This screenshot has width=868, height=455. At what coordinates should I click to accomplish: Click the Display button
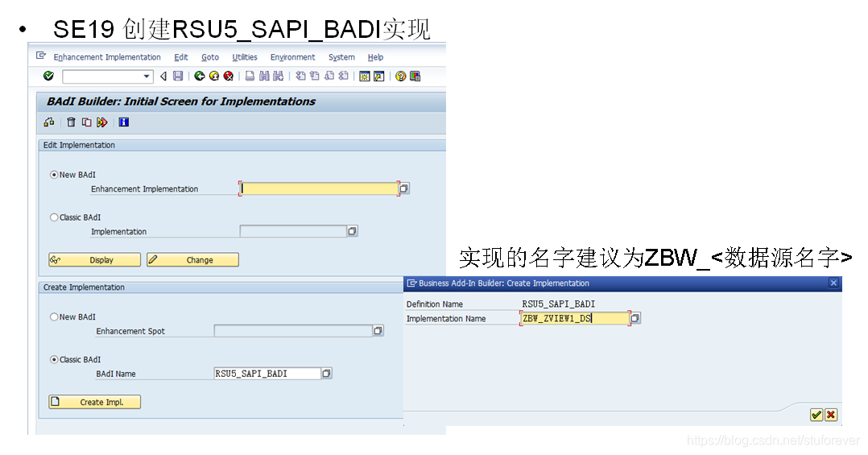(x=95, y=260)
